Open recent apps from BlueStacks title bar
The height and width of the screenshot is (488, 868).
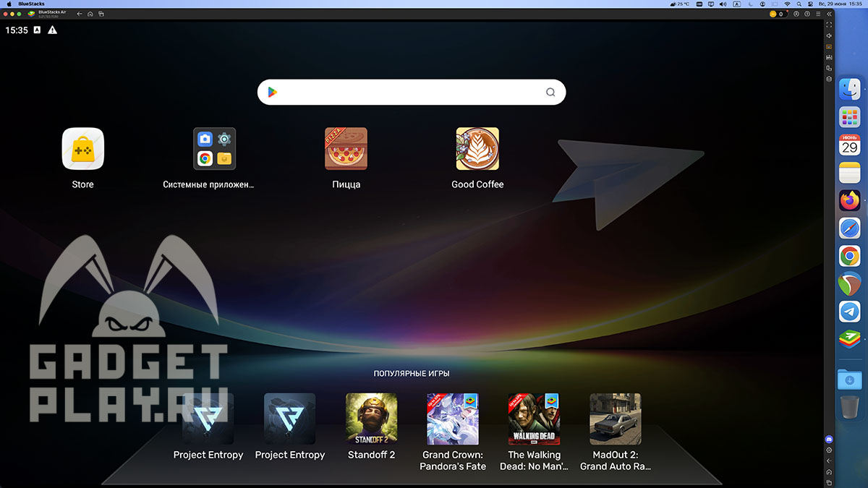[x=101, y=14]
